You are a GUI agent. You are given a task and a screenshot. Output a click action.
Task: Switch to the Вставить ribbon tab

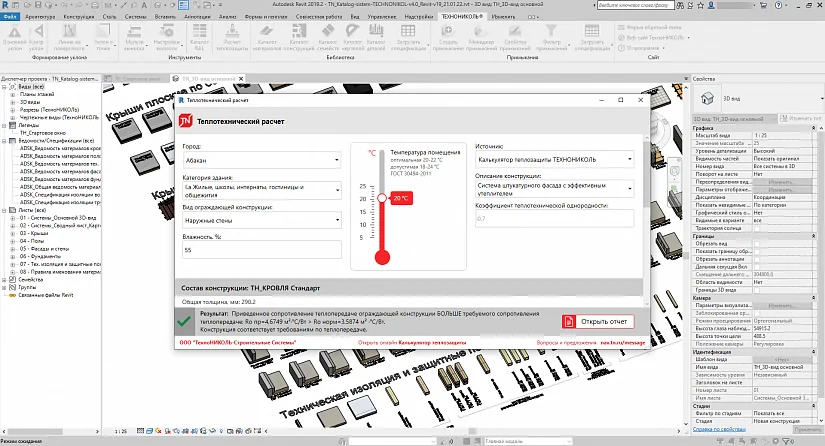click(x=165, y=16)
